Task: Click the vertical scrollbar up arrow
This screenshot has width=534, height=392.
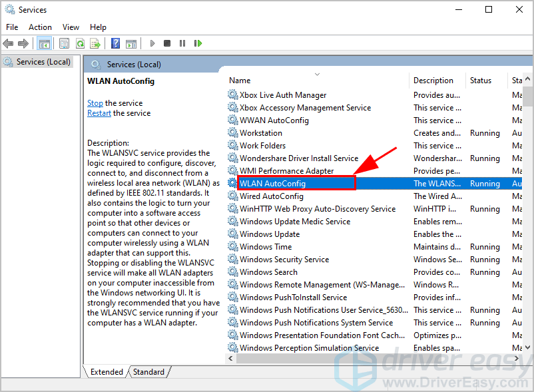Action: click(x=527, y=79)
